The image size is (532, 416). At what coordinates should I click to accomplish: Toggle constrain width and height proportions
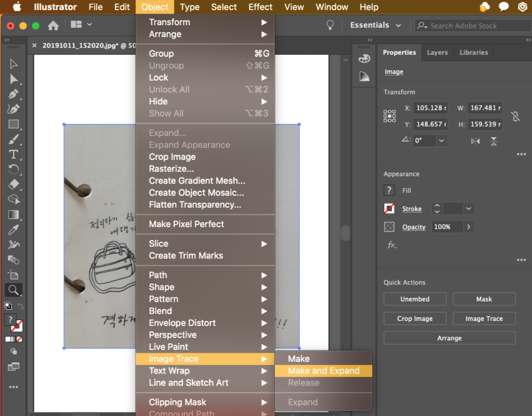coord(515,116)
